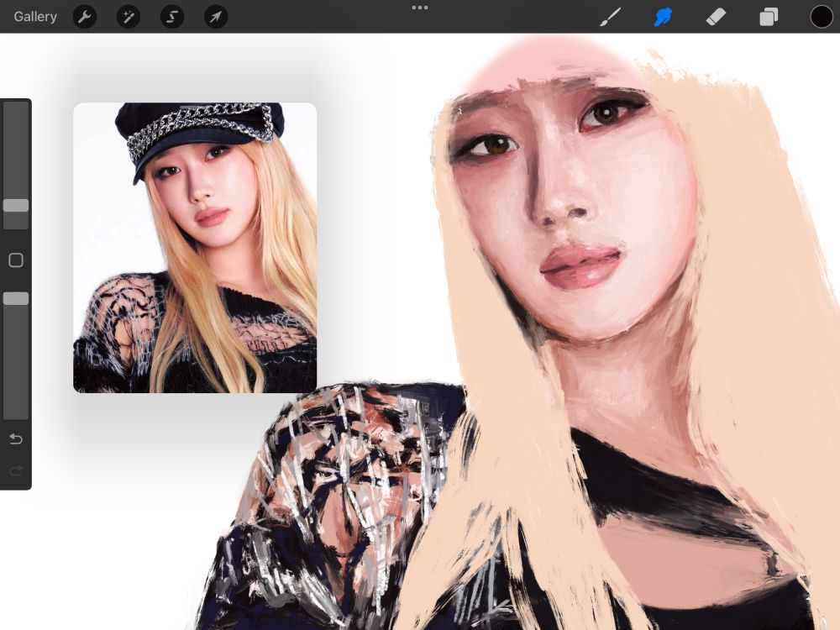
Task: Activate the Selection tool
Action: click(x=172, y=17)
